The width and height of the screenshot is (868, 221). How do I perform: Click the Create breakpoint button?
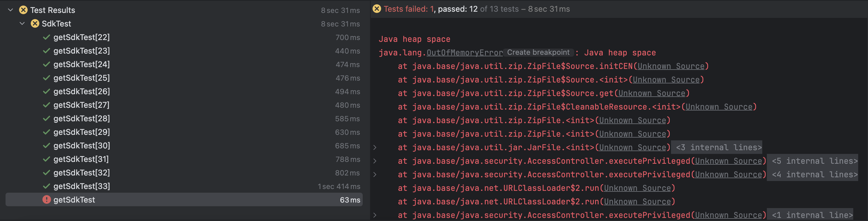click(x=538, y=53)
